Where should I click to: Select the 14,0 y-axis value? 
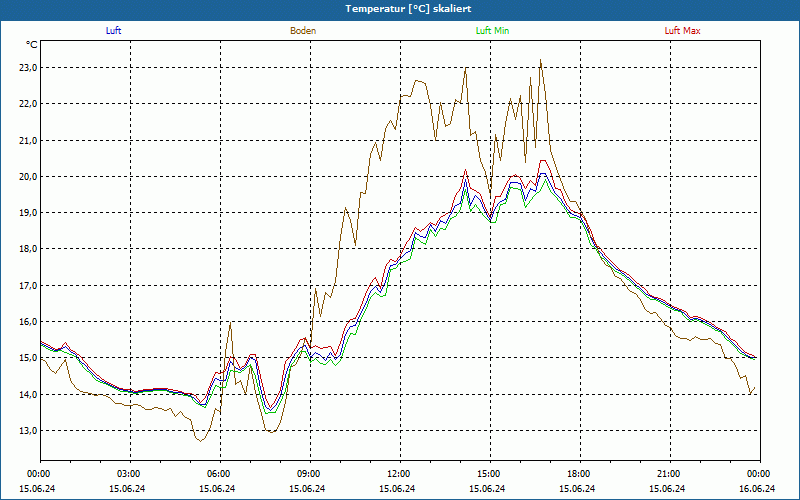pyautogui.click(x=27, y=394)
